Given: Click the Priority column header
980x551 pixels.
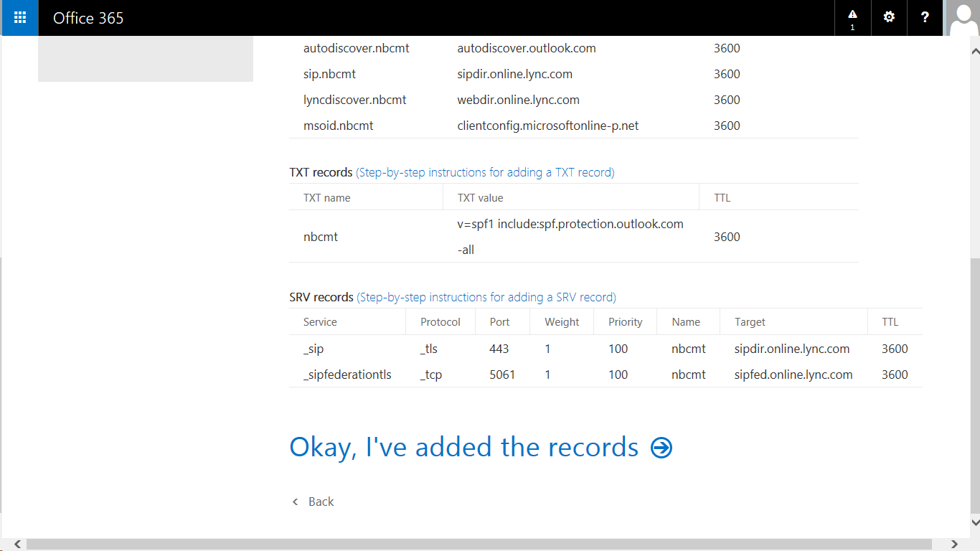Looking at the screenshot, I should 626,322.
